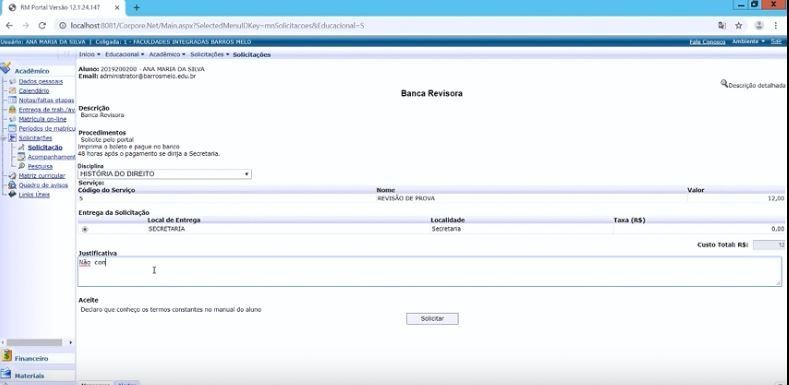This screenshot has width=789, height=385.
Task: Open the Descrição detalhada magnifier icon
Action: coord(724,83)
